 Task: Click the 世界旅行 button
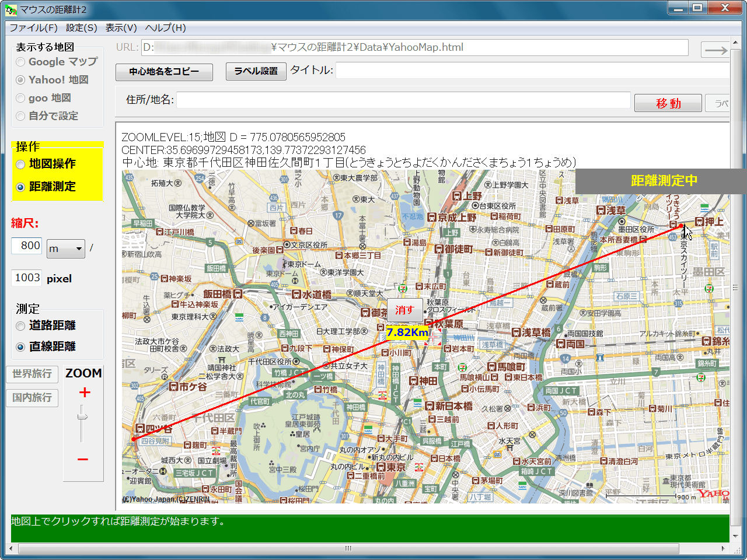(x=32, y=374)
